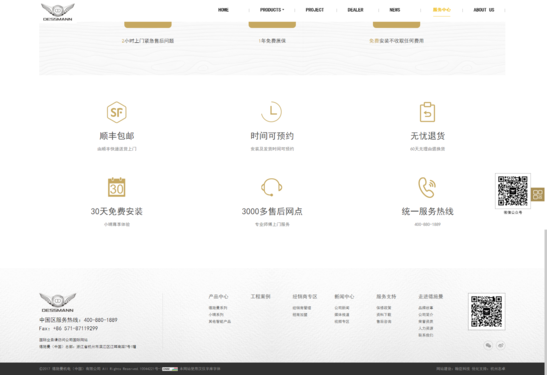
Task: Click the Weibo round icon in footer
Action: pyautogui.click(x=501, y=345)
